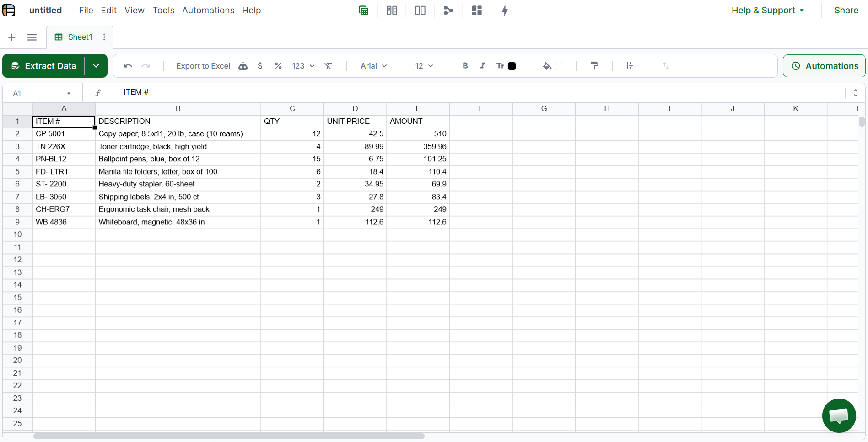Open the Arial font dropdown
868x442 pixels.
coord(373,66)
